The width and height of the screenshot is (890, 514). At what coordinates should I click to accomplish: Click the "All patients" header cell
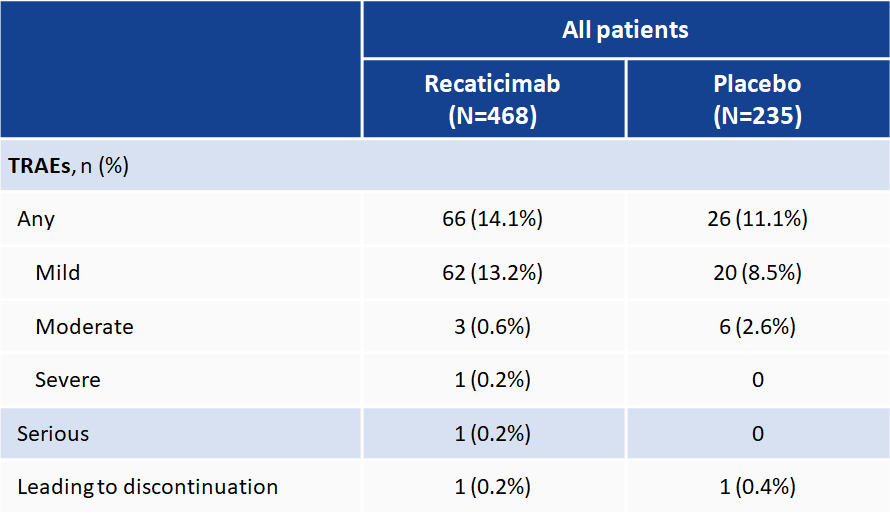pyautogui.click(x=625, y=30)
